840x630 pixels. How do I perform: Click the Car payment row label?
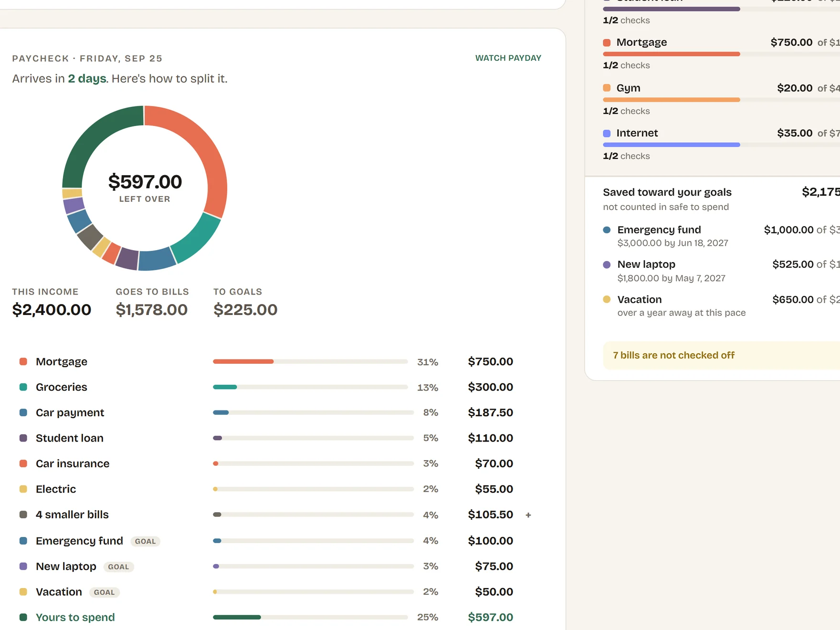pos(70,412)
